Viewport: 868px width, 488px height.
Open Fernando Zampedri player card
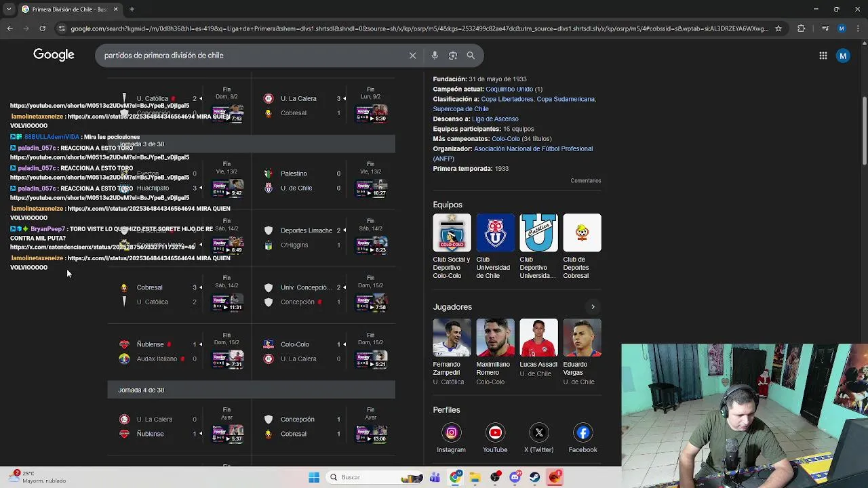click(452, 352)
